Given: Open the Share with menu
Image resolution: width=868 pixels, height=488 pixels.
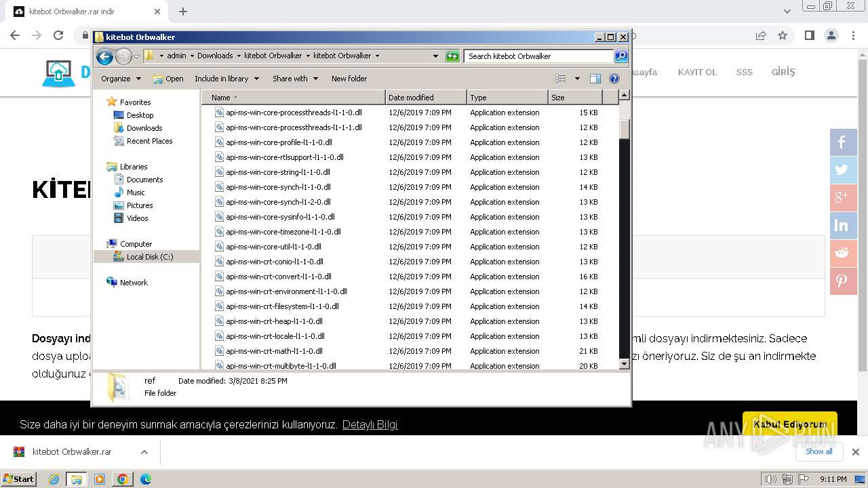Looking at the screenshot, I should [x=294, y=79].
